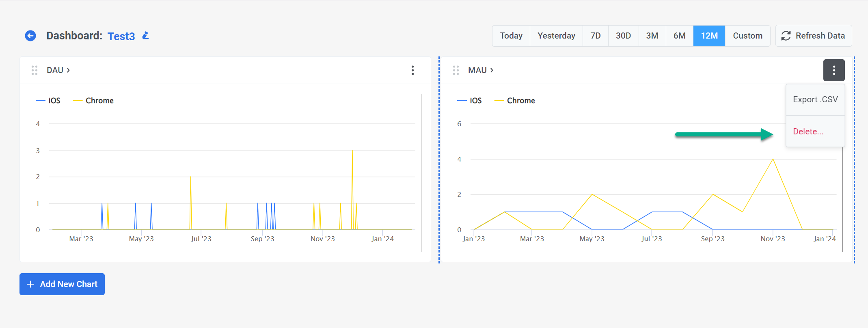The width and height of the screenshot is (868, 328).
Task: Click the Refresh Data button
Action: (x=813, y=36)
